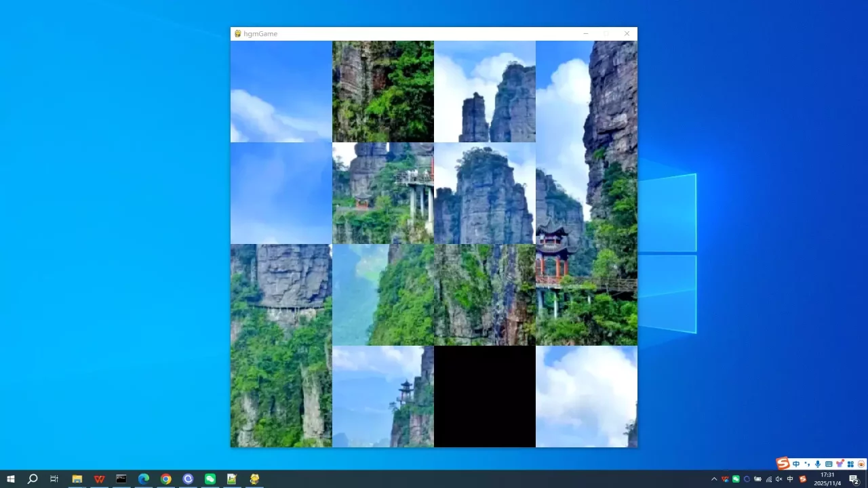Click the microphone icon in the Sogou toolbar
Viewport: 868px width, 488px height.
click(x=818, y=464)
